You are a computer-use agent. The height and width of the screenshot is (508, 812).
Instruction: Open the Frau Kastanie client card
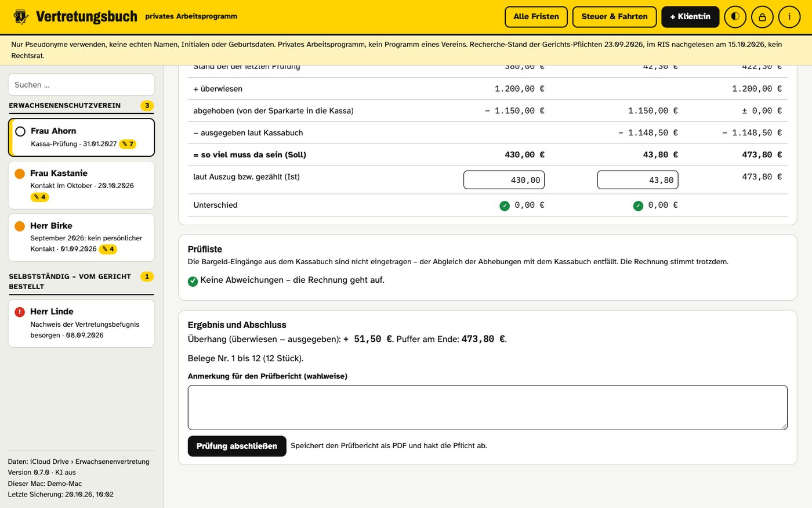coord(81,185)
